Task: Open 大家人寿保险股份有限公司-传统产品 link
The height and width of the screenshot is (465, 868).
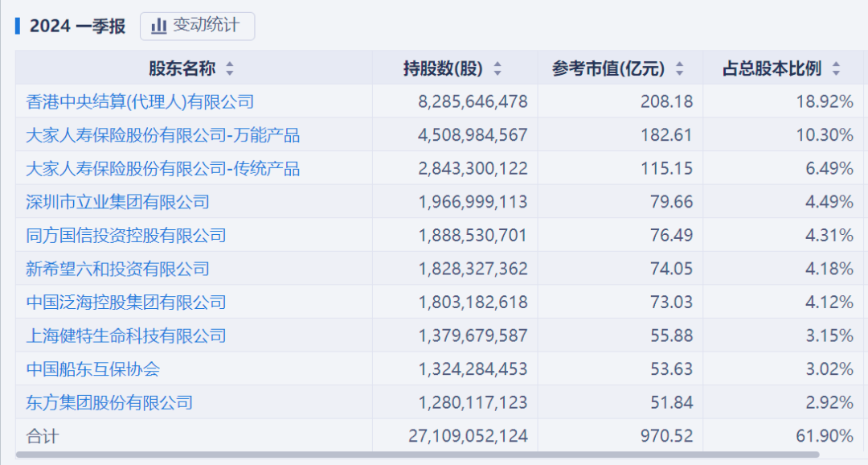Action: 162,168
